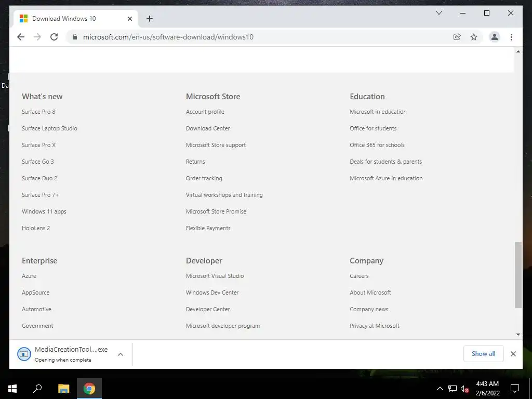This screenshot has height=399, width=532.
Task: Click the muted volume tray icon
Action: [464, 389]
